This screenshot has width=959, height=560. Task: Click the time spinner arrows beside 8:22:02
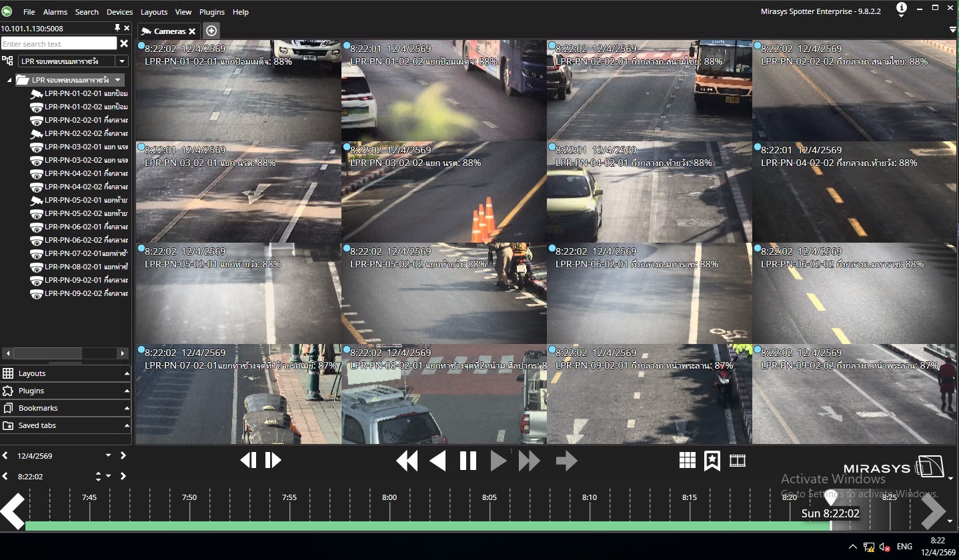tap(99, 476)
